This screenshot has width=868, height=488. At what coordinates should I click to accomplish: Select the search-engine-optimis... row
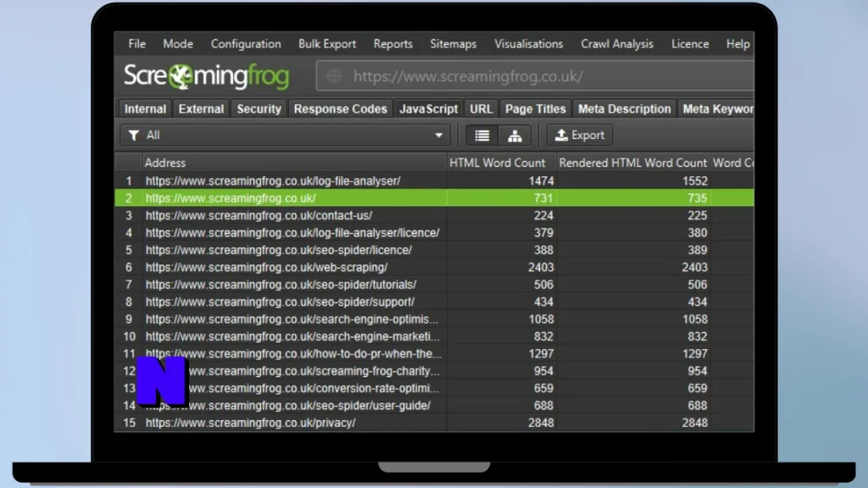click(x=434, y=319)
